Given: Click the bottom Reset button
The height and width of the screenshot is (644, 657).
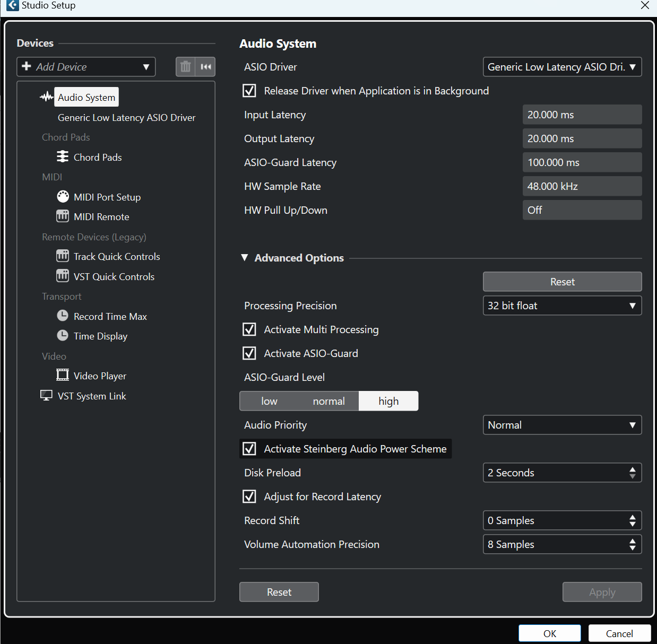Looking at the screenshot, I should click(279, 592).
